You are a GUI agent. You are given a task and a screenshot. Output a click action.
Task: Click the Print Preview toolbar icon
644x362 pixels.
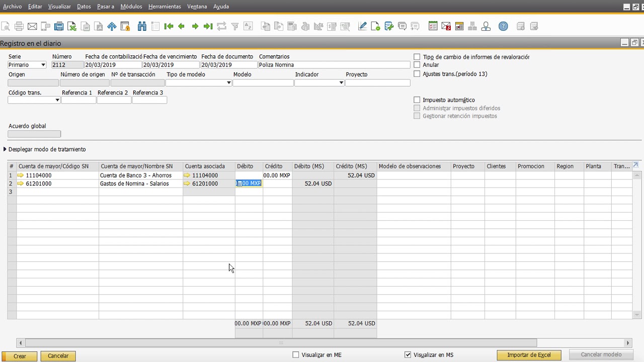point(6,26)
